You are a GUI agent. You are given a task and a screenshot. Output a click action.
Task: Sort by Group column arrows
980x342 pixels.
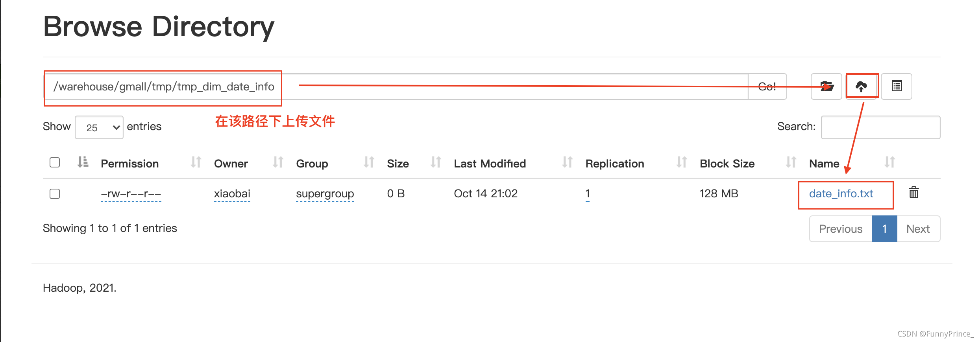[369, 162]
